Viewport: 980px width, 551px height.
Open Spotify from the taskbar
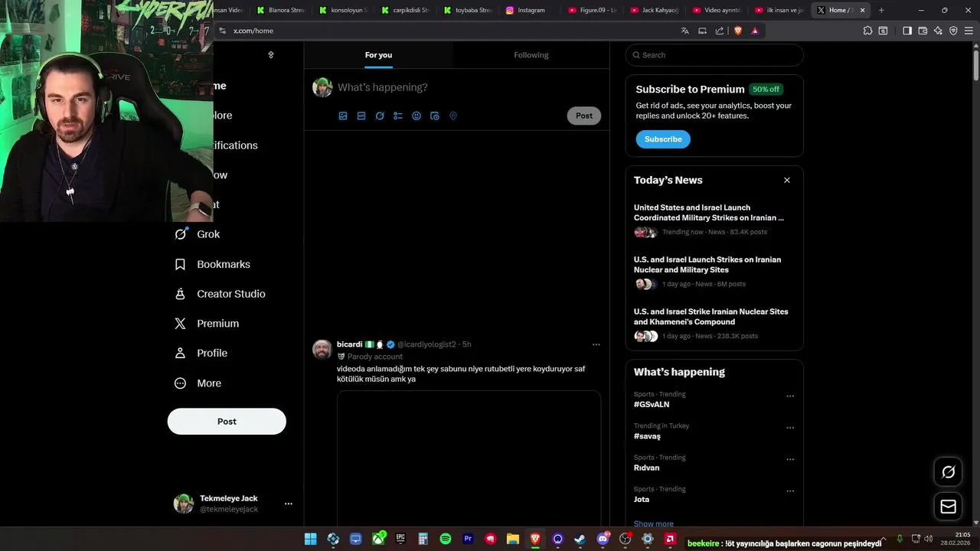(446, 539)
